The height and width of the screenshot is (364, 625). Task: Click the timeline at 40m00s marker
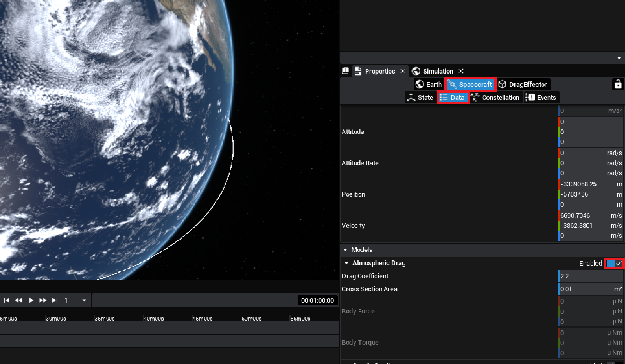click(x=154, y=319)
